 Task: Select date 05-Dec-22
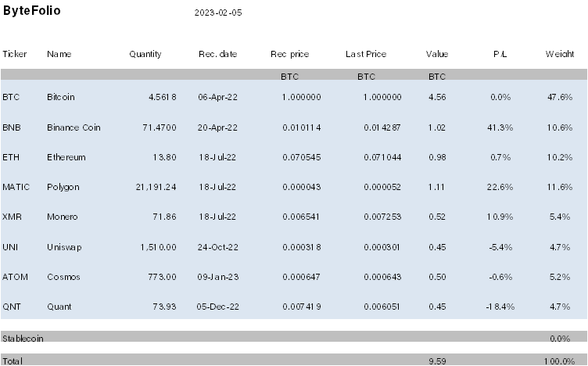217,307
